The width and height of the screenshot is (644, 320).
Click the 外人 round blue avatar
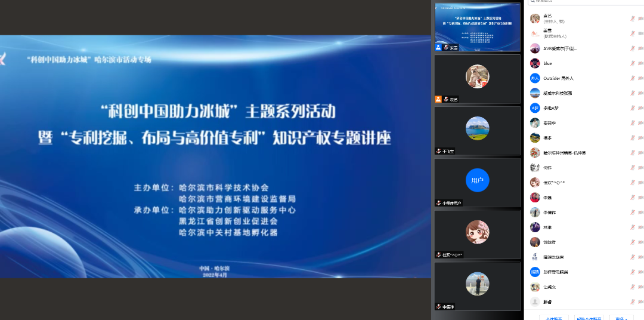pyautogui.click(x=535, y=78)
